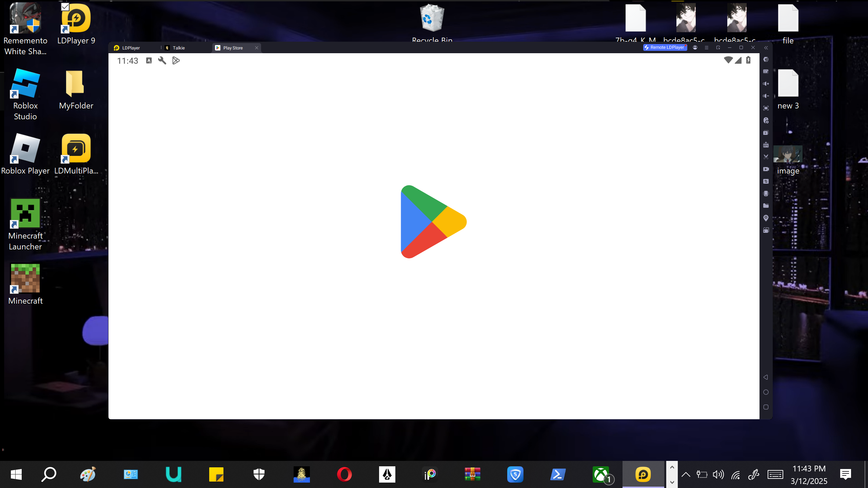Click LDPlayer mini-window mode icon
This screenshot has width=868, height=488.
(x=718, y=47)
